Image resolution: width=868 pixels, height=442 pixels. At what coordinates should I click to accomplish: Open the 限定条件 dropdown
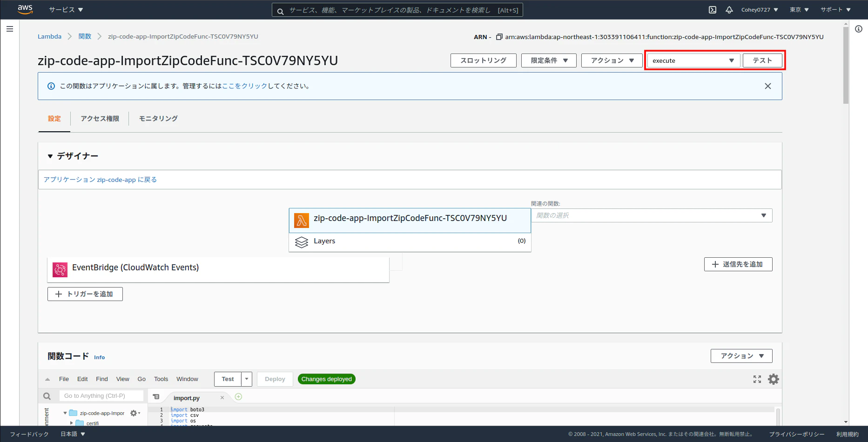click(549, 60)
